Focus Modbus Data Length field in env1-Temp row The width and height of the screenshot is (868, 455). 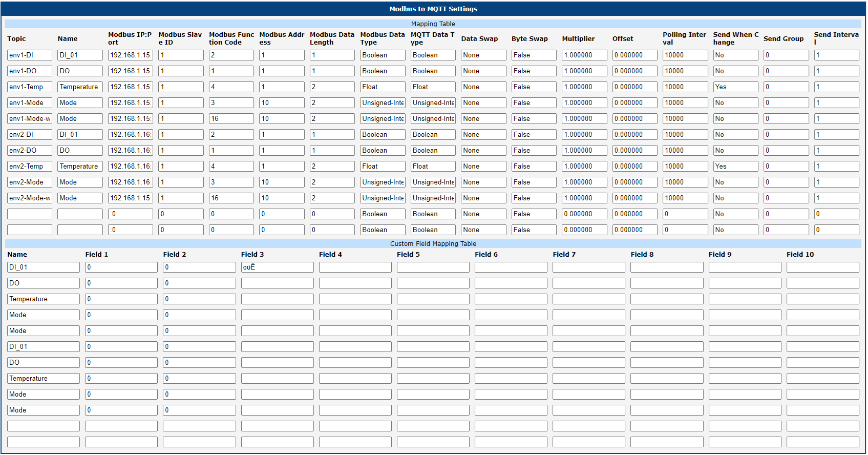pyautogui.click(x=332, y=87)
